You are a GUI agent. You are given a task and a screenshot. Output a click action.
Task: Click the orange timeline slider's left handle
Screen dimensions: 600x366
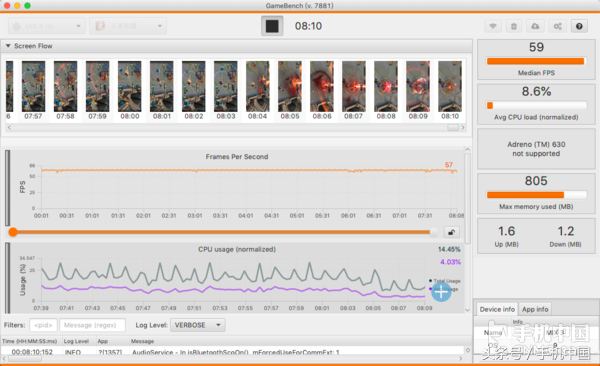pos(13,232)
